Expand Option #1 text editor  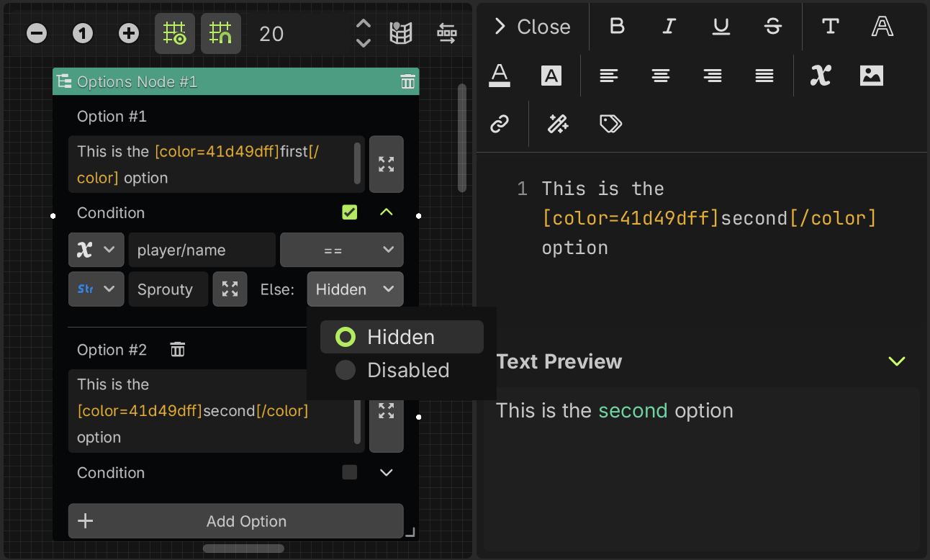tap(387, 164)
